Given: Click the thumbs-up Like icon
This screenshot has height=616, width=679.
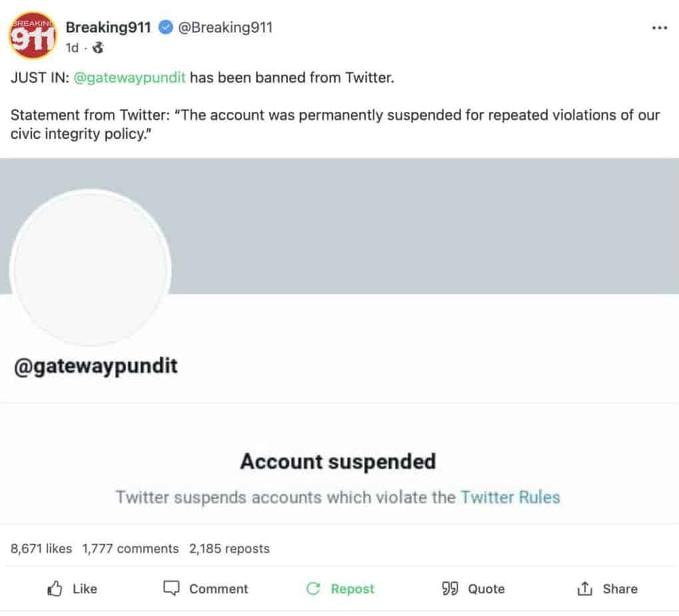Looking at the screenshot, I should (55, 589).
